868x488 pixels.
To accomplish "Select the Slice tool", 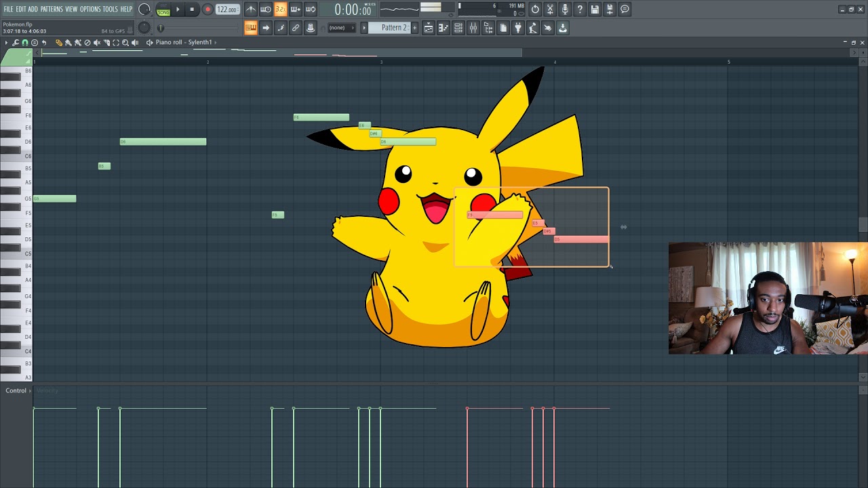I will [x=106, y=43].
